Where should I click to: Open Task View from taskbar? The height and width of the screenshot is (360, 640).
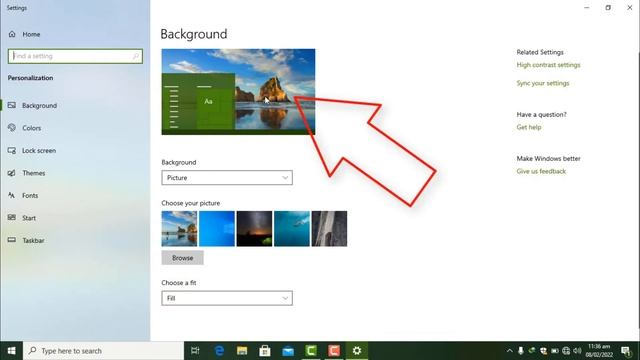[195, 351]
